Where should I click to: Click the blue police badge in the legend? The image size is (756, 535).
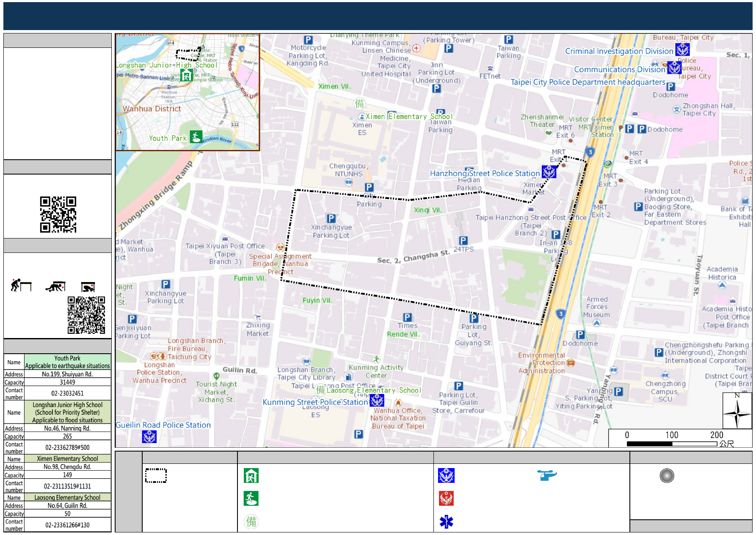[x=446, y=475]
